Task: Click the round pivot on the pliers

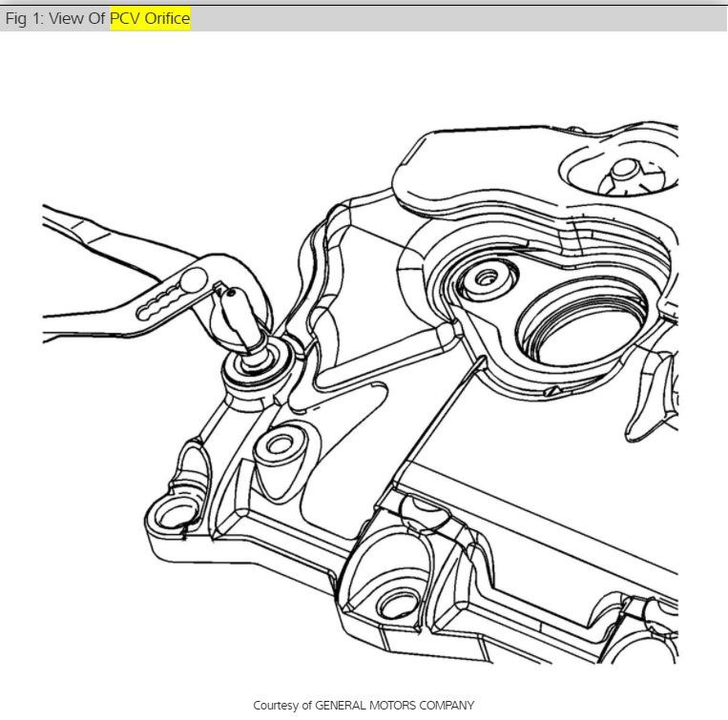Action: (x=192, y=280)
